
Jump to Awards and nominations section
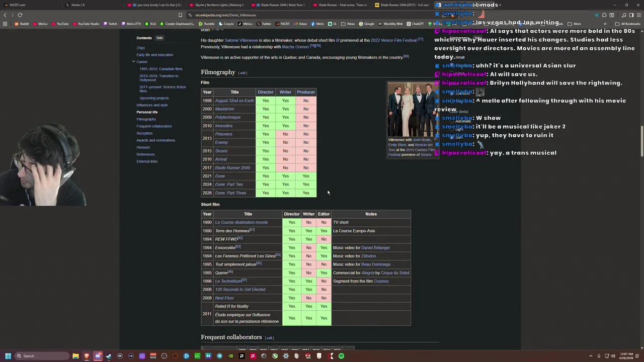point(155,140)
